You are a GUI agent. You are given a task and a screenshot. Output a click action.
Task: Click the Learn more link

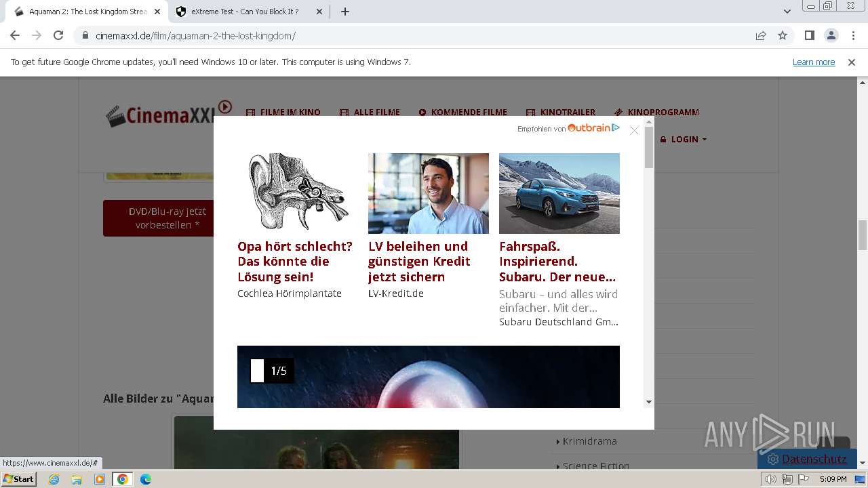(814, 62)
